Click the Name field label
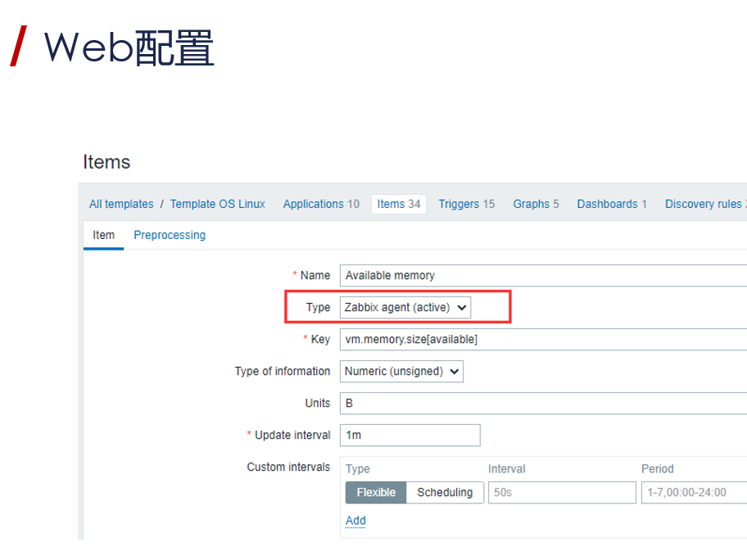This screenshot has height=560, width=747. [x=315, y=276]
